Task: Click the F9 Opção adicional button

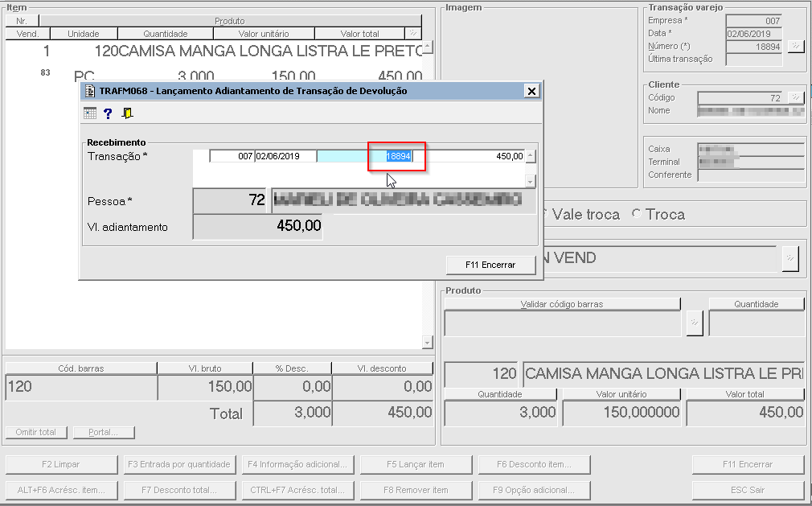Action: (534, 490)
